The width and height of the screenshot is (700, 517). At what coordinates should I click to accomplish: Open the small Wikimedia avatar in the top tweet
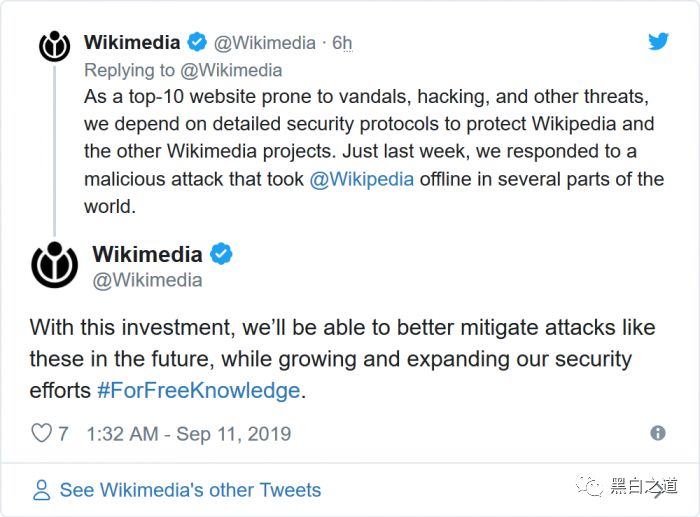pyautogui.click(x=53, y=46)
